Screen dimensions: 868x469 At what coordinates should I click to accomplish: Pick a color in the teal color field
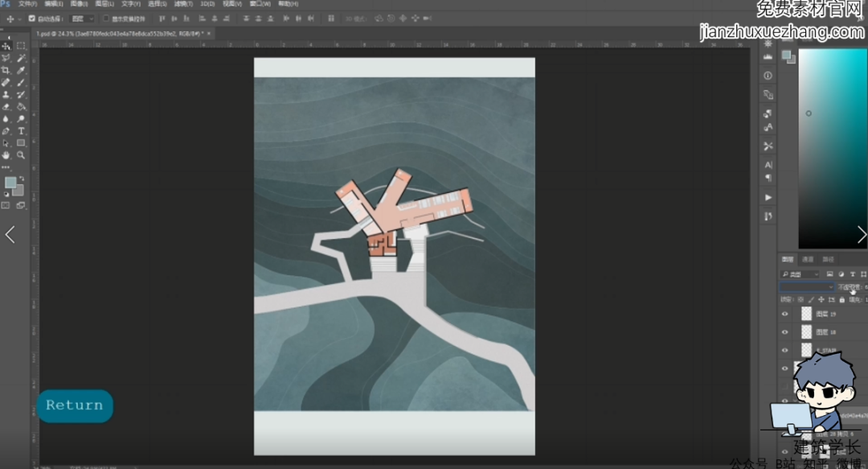(x=832, y=149)
